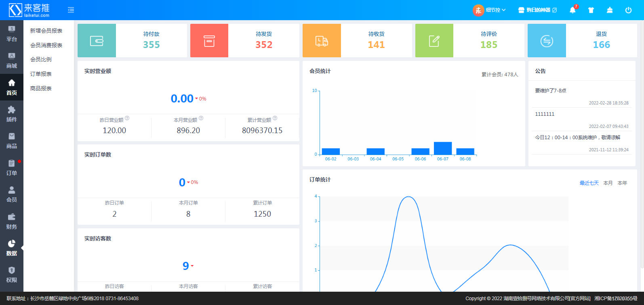Open 商品 in the left sidebar
The image size is (644, 305).
coord(12,141)
